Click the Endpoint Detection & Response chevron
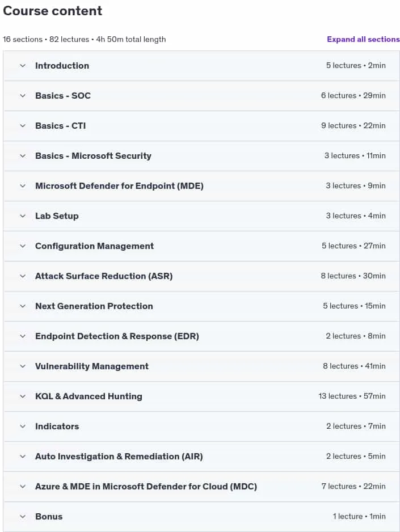 coord(23,336)
